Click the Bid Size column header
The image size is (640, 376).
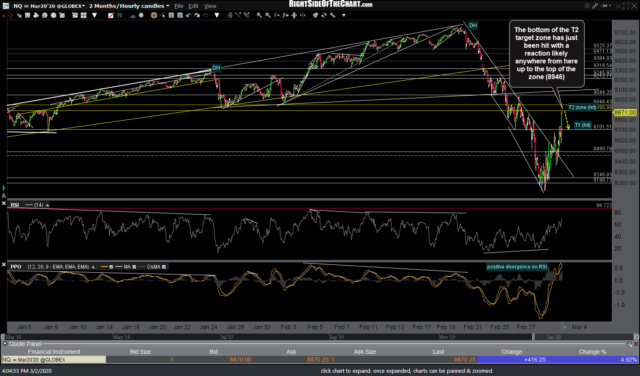pyautogui.click(x=140, y=352)
